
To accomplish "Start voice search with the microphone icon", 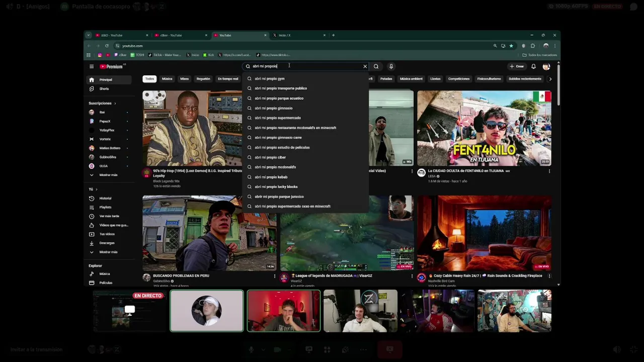I will point(391,66).
